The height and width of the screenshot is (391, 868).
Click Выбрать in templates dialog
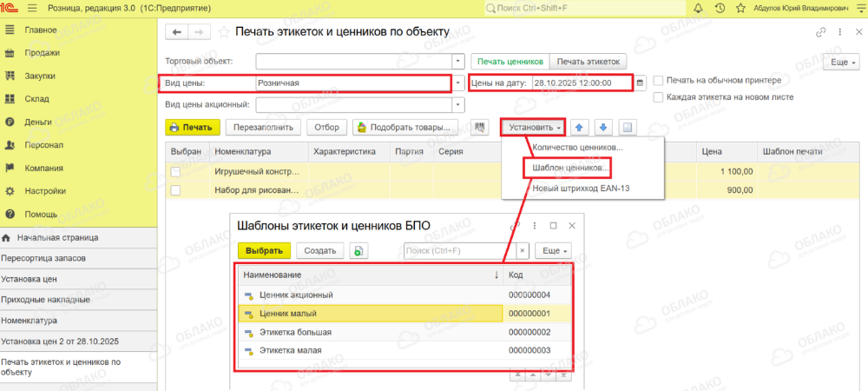coord(264,250)
